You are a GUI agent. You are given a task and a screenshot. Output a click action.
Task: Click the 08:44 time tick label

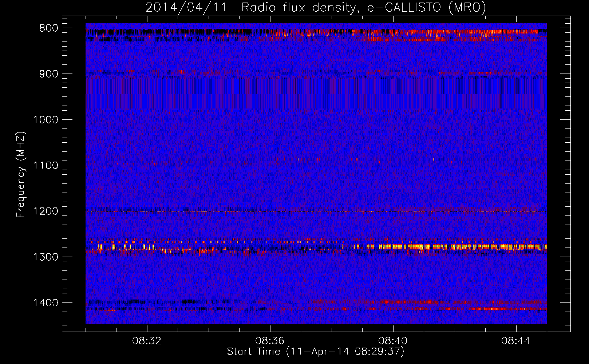[516, 341]
